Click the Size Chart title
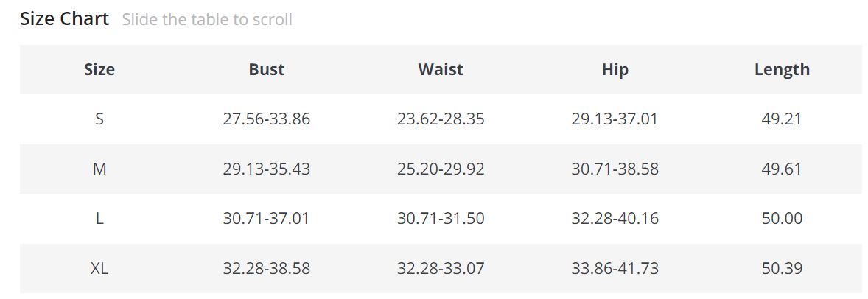868x299 pixels. pyautogui.click(x=65, y=18)
